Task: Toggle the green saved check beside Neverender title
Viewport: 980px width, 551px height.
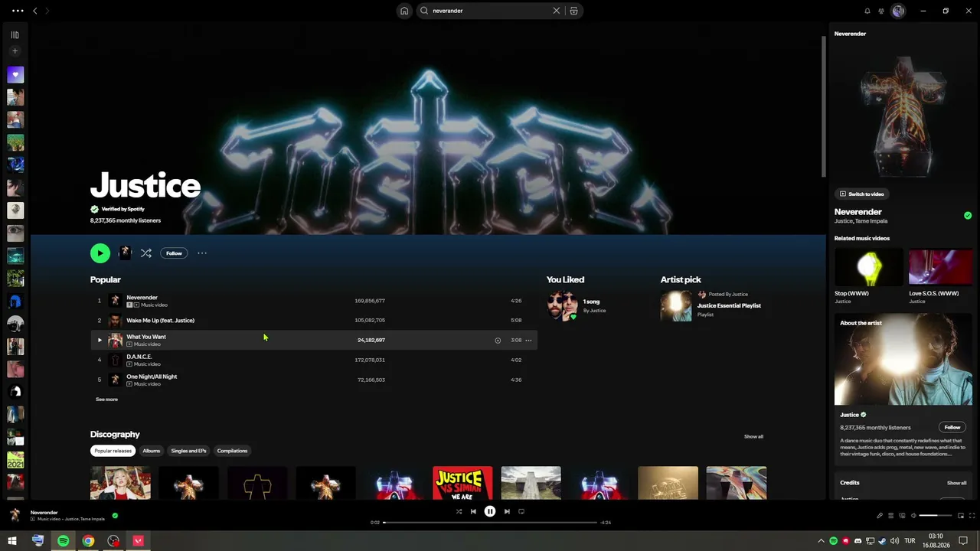Action: tap(968, 216)
